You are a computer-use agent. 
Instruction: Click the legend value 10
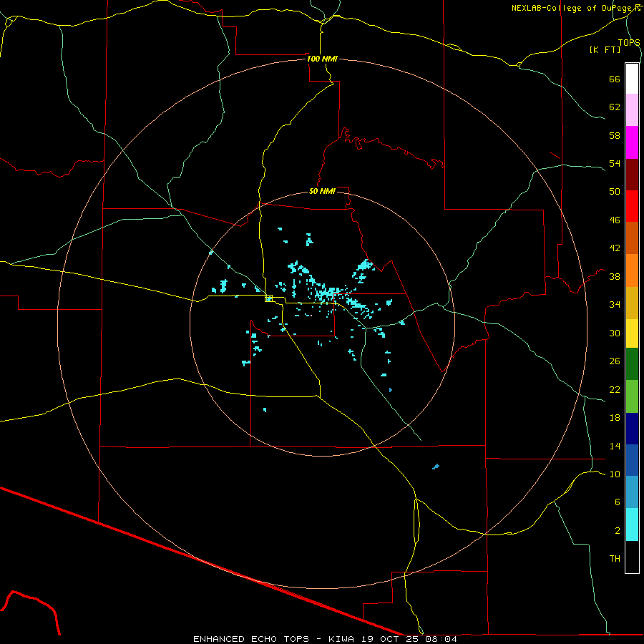(x=615, y=474)
